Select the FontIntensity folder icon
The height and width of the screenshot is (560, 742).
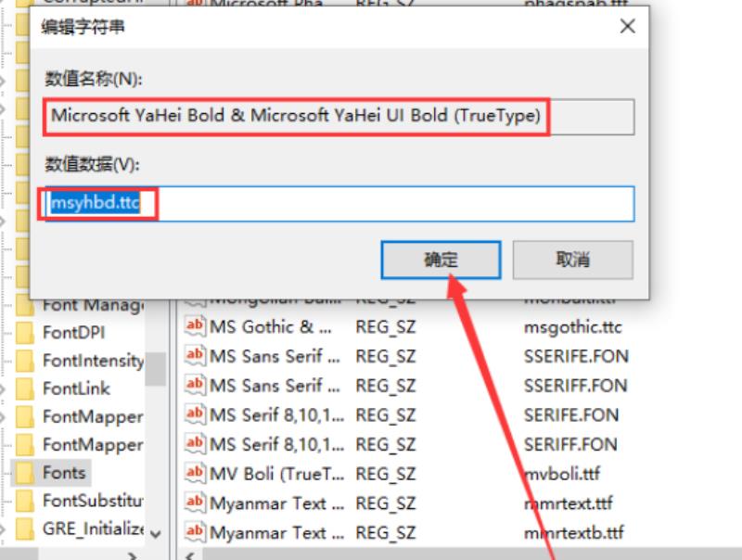(25, 361)
